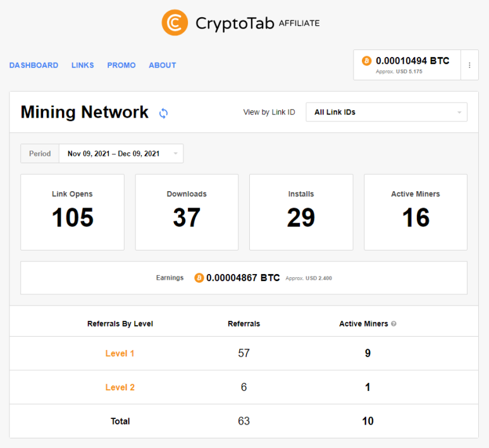Click Level 1 referrals count 57
Image resolution: width=489 pixels, height=448 pixels.
[x=244, y=353]
